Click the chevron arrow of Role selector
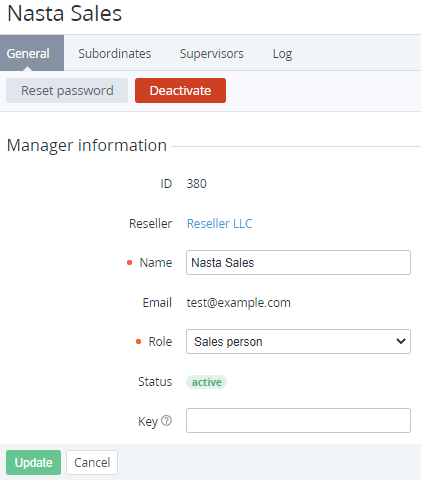The height and width of the screenshot is (482, 421). coord(401,341)
